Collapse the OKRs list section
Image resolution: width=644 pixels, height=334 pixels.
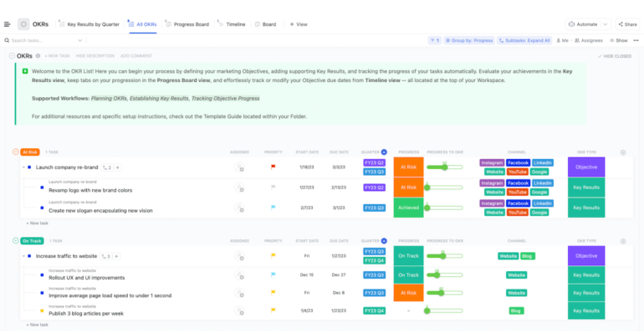tap(12, 56)
